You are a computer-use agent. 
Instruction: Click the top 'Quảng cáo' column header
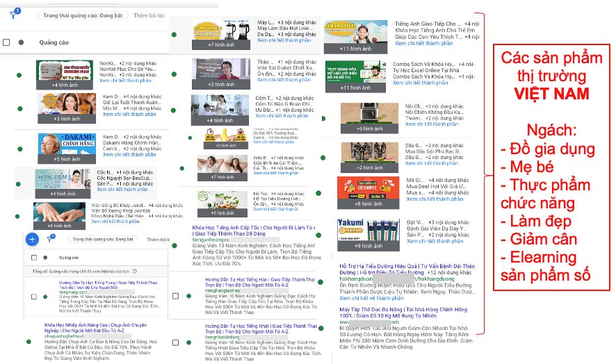click(54, 42)
